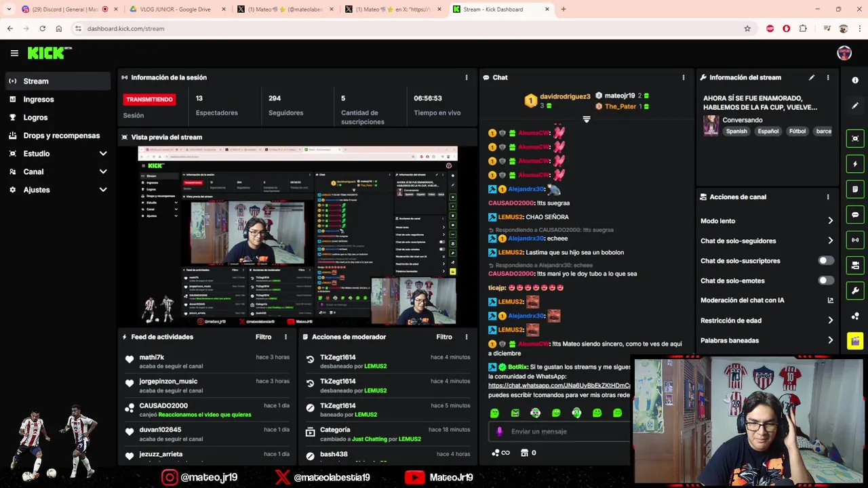
Task: Click the TRANSMITIENDO status badge
Action: [149, 100]
